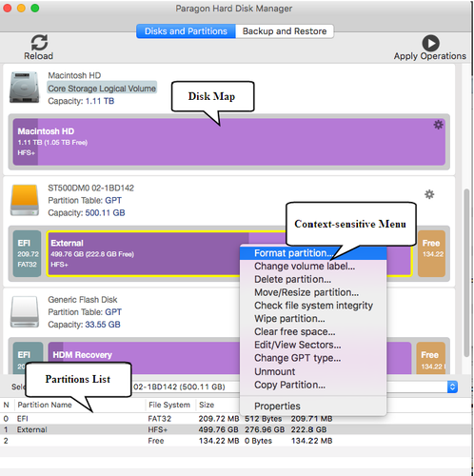Select Macintosh HD partition block in disk map
474x476 pixels.
point(229,142)
